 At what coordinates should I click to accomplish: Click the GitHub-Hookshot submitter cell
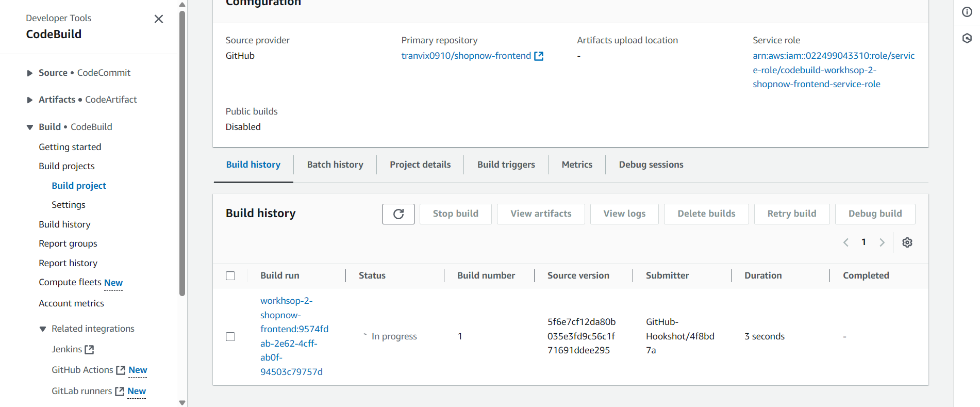[x=680, y=336]
